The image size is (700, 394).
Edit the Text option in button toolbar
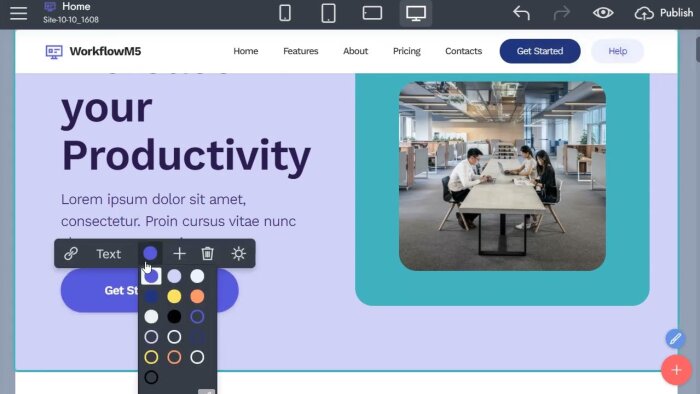click(108, 254)
